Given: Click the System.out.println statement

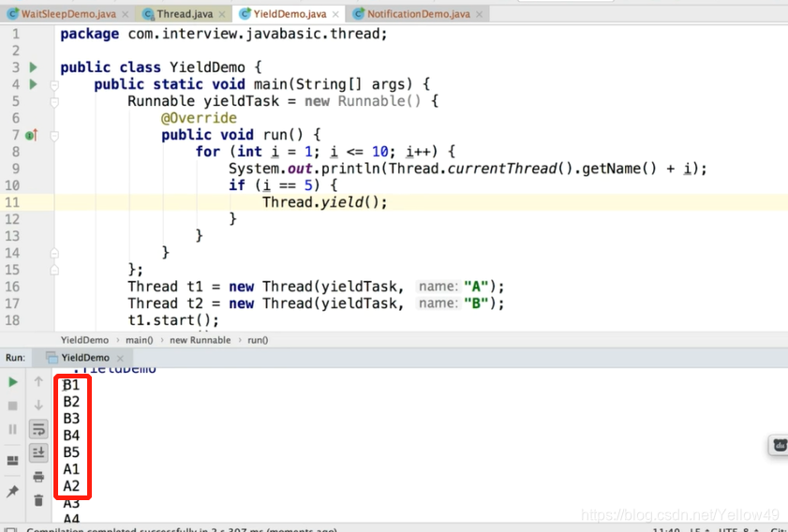Looking at the screenshot, I should 468,169.
